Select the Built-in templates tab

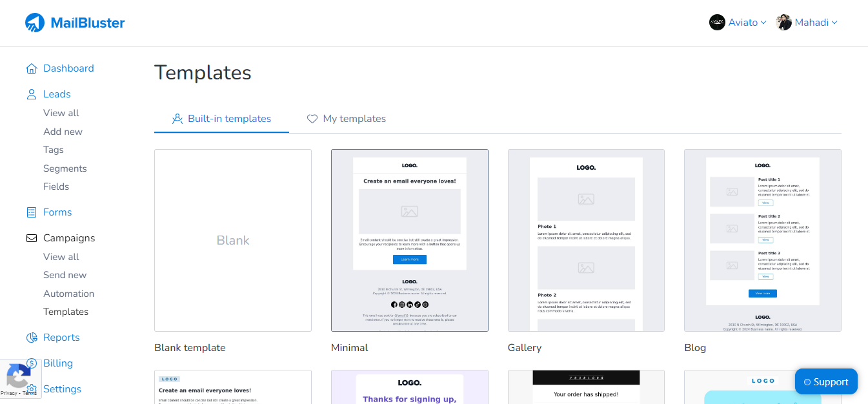pos(229,118)
